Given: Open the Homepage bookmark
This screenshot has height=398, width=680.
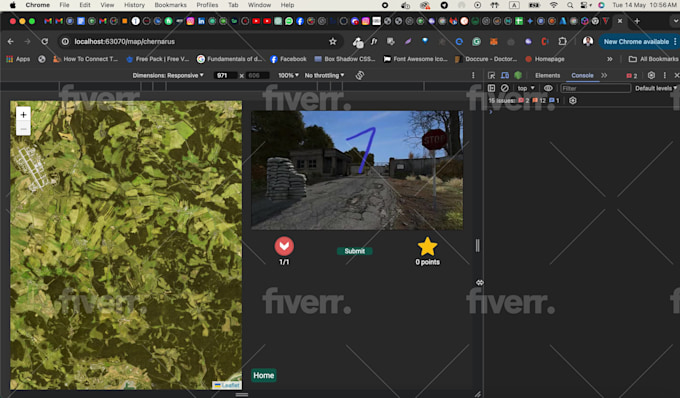Looking at the screenshot, I should click(x=545, y=59).
